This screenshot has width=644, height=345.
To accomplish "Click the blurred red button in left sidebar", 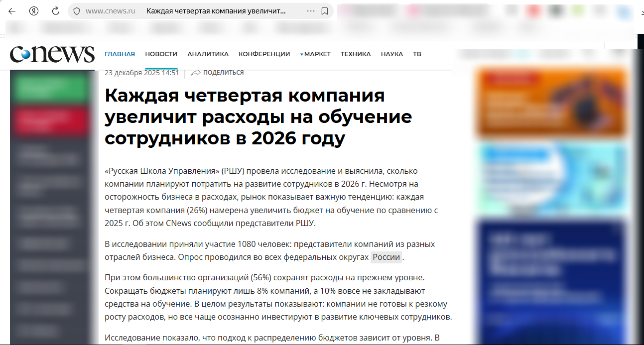I will coord(51,121).
